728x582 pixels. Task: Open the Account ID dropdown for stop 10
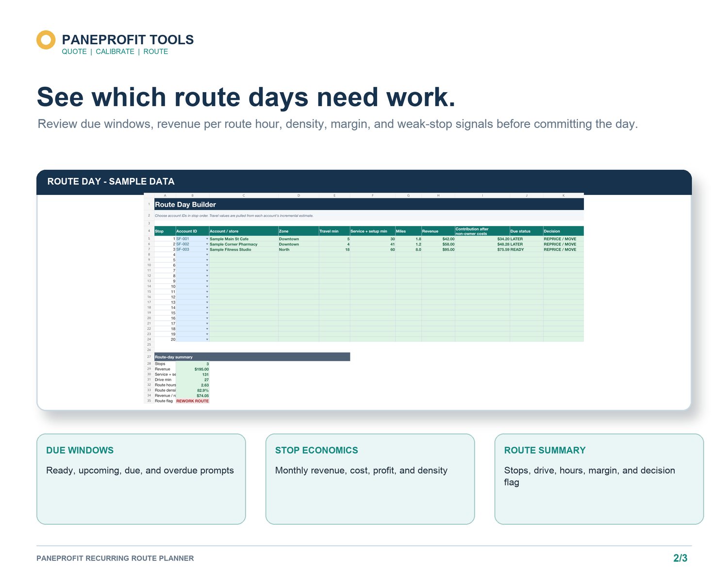click(x=207, y=287)
